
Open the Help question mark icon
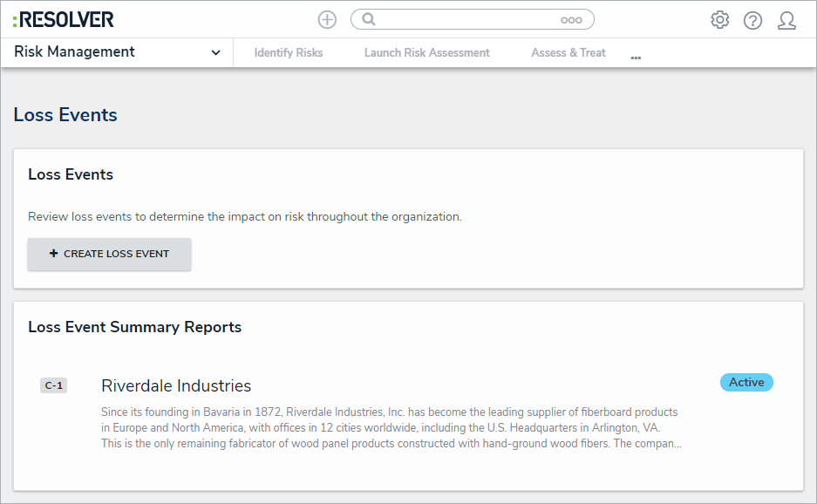(x=752, y=20)
